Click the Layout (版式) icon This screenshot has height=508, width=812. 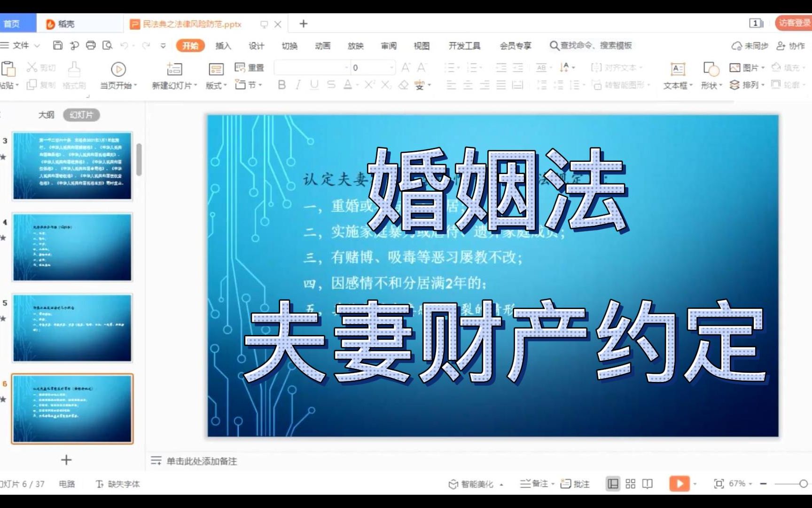tap(216, 70)
